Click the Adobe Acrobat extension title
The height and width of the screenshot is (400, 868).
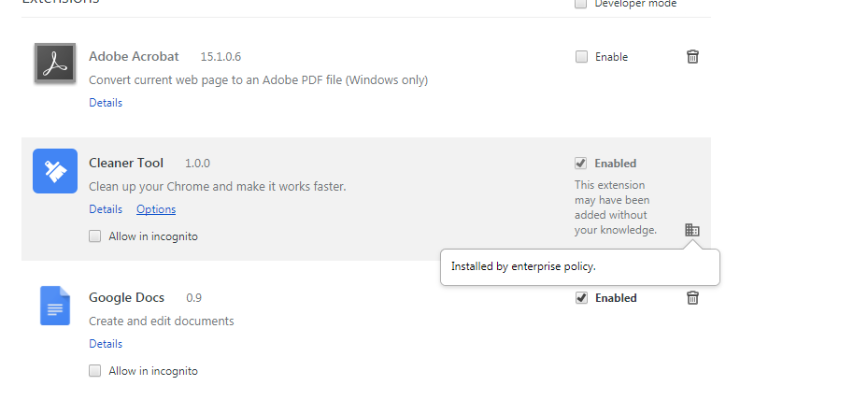pos(134,56)
